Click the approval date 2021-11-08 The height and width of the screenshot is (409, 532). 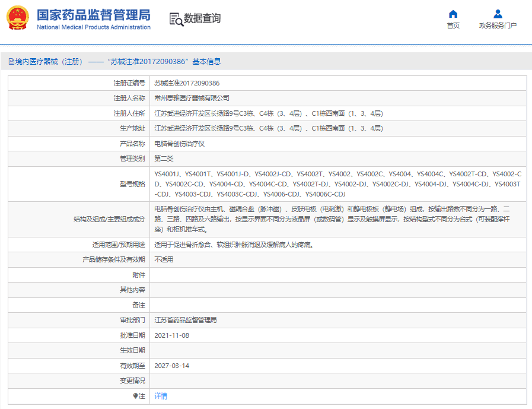[x=171, y=335]
